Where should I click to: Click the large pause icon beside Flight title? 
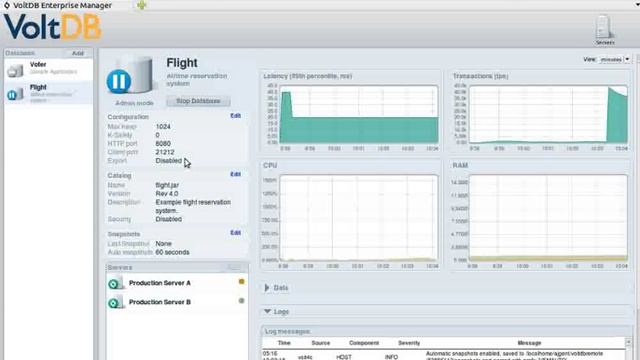click(x=119, y=81)
